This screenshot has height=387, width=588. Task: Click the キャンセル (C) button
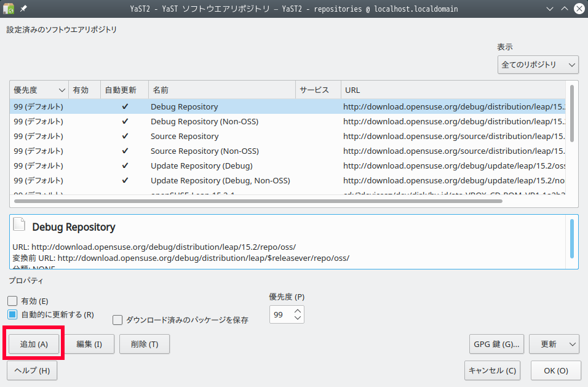[493, 370]
